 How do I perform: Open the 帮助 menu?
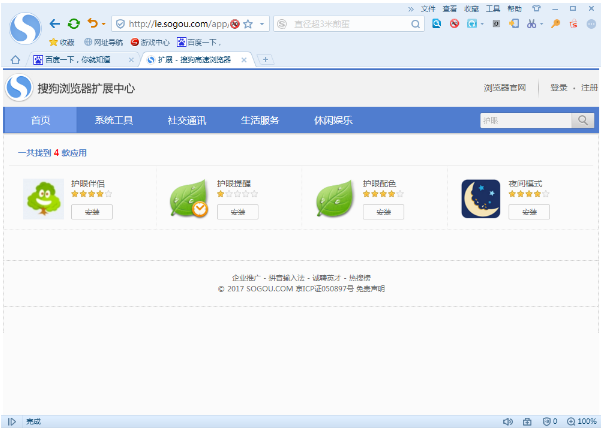pos(514,8)
